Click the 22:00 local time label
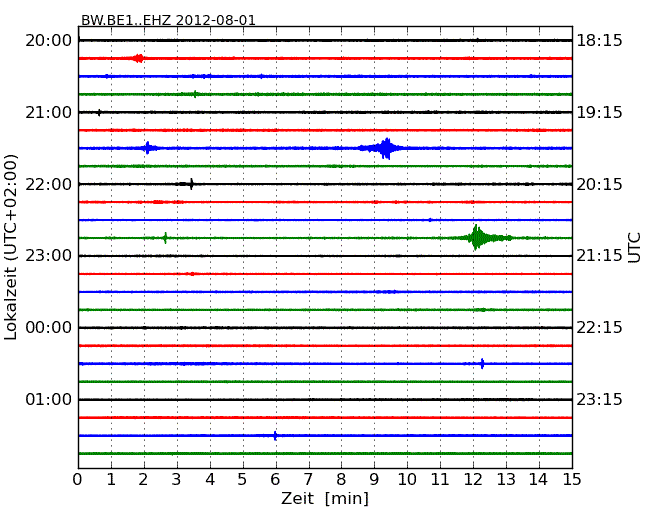 tap(49, 184)
